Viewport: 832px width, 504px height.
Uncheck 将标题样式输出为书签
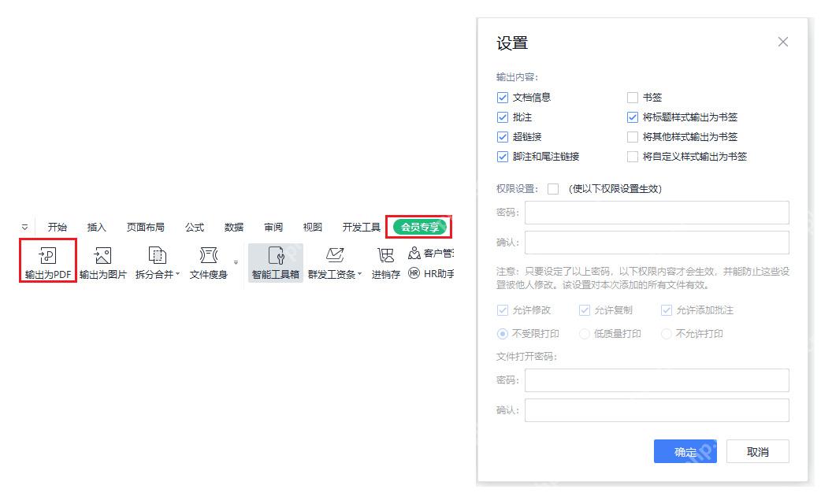pos(633,117)
